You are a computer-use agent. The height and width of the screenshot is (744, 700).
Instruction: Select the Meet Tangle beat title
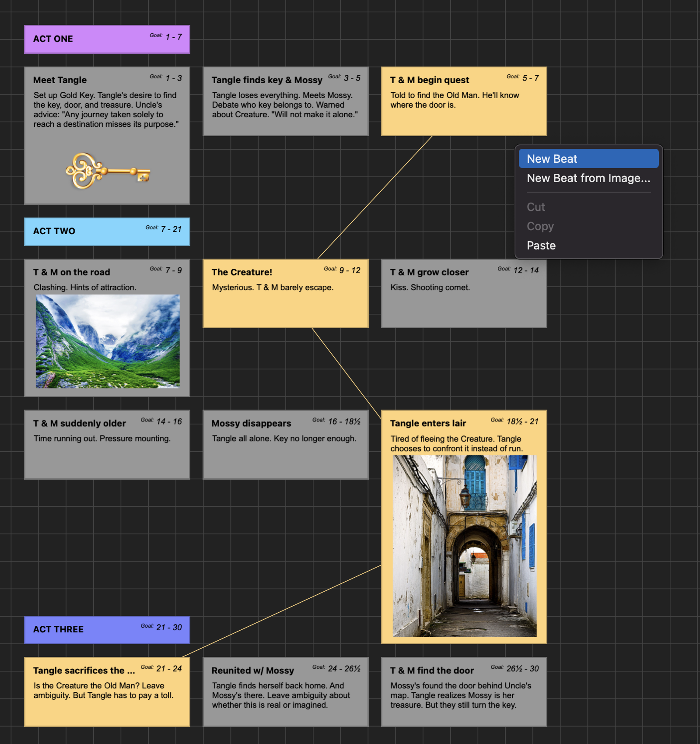coord(60,80)
